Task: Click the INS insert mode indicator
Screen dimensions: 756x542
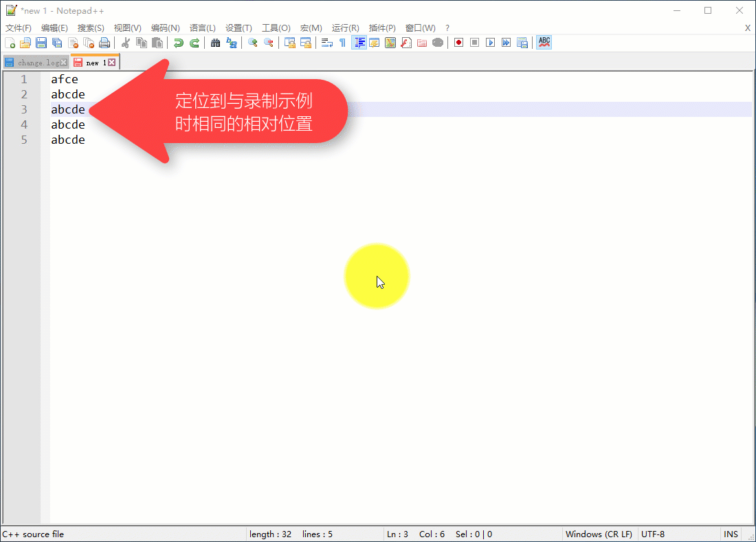Action: click(x=731, y=534)
